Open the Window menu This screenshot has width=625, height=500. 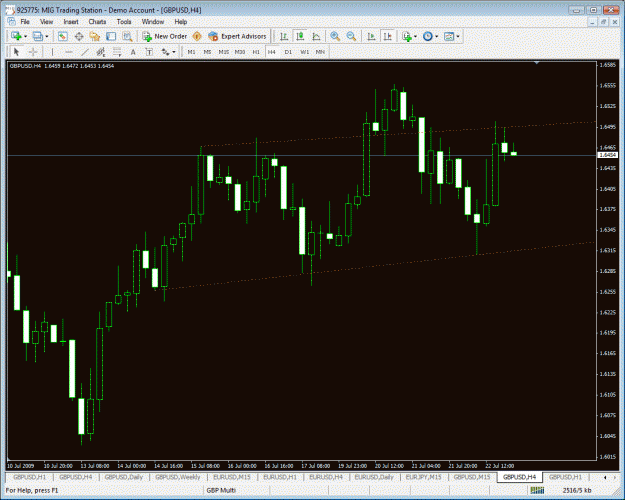click(x=153, y=22)
